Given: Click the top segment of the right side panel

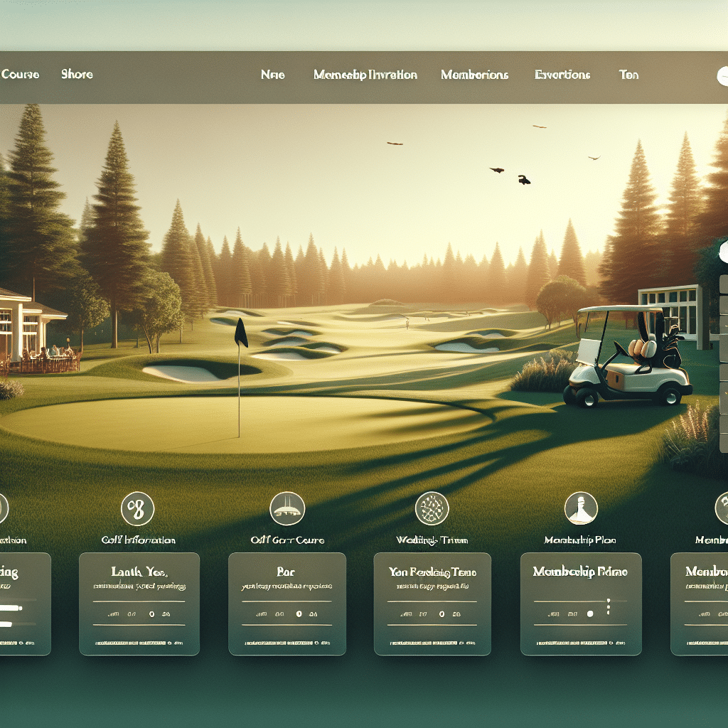Looking at the screenshot, I should [x=723, y=286].
